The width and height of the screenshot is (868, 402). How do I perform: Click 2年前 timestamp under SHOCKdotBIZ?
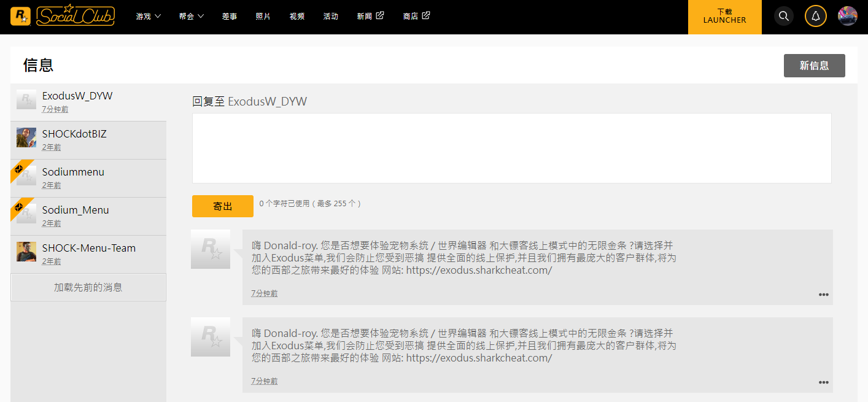point(52,147)
